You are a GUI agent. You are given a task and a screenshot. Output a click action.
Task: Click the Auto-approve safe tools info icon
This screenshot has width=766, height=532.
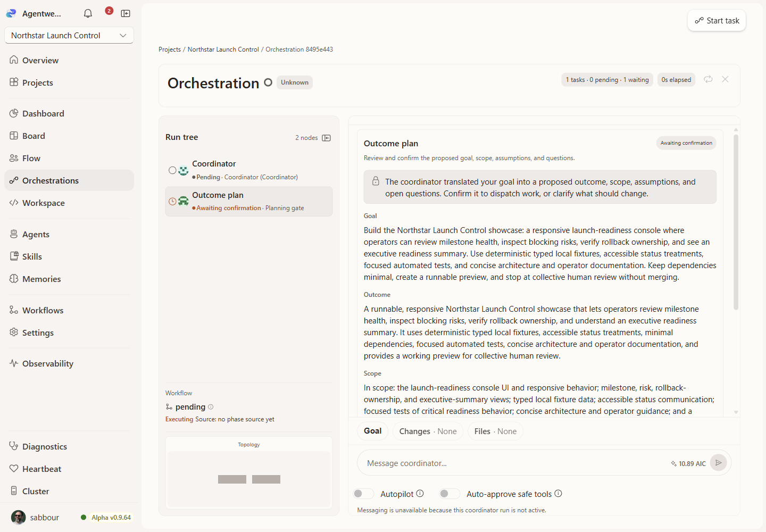click(559, 493)
